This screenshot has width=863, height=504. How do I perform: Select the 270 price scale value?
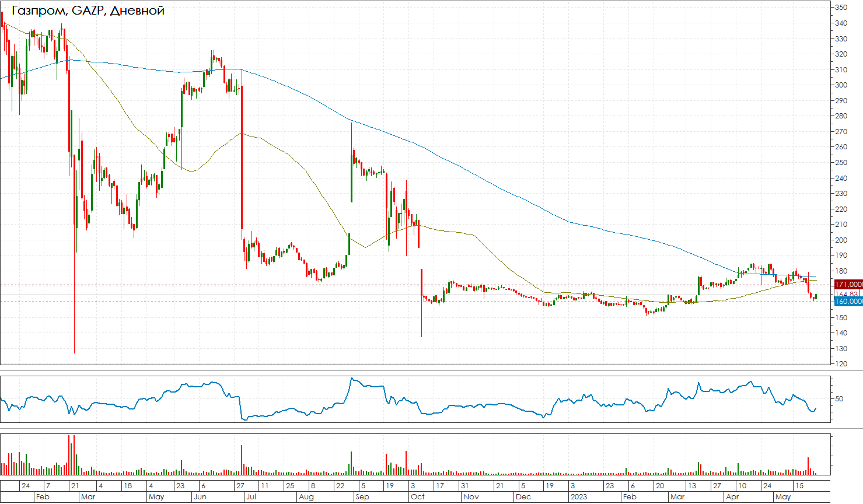[x=841, y=132]
